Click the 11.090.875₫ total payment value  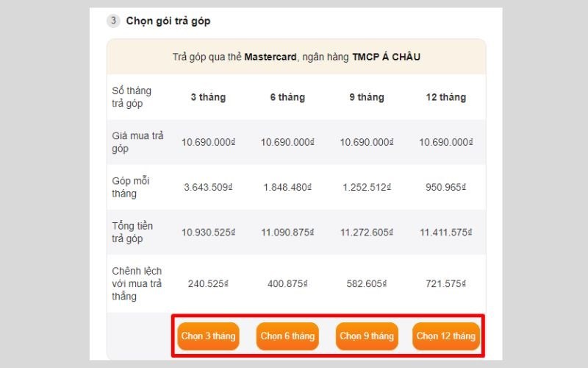pyautogui.click(x=287, y=232)
